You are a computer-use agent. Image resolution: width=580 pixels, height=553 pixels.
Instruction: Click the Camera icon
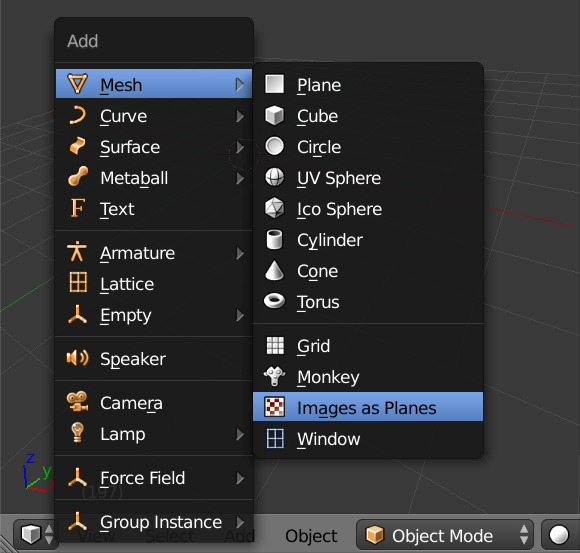coord(77,402)
